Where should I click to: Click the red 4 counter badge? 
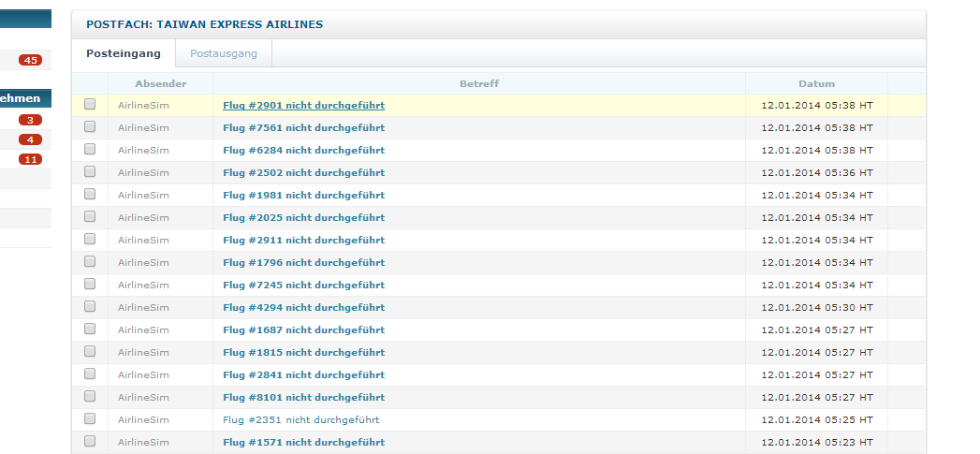(x=30, y=139)
